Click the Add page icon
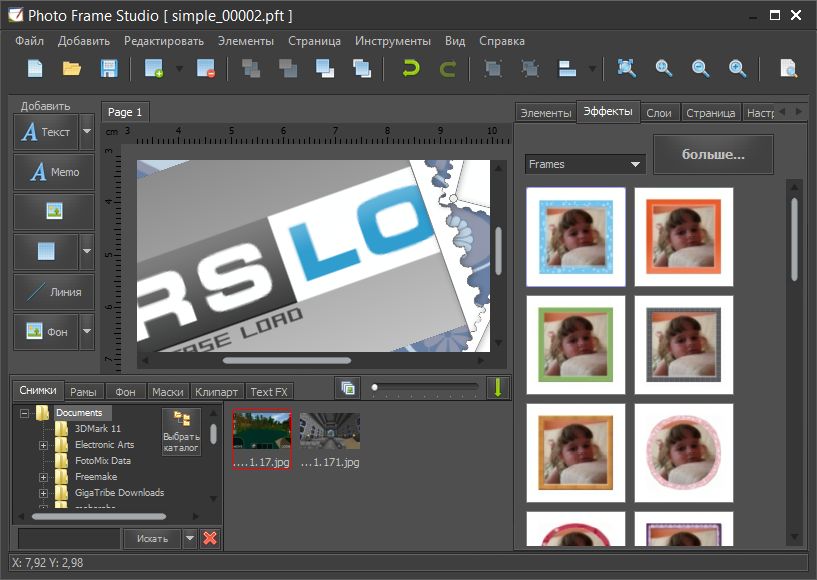Viewport: 817px width, 580px height. pyautogui.click(x=154, y=69)
